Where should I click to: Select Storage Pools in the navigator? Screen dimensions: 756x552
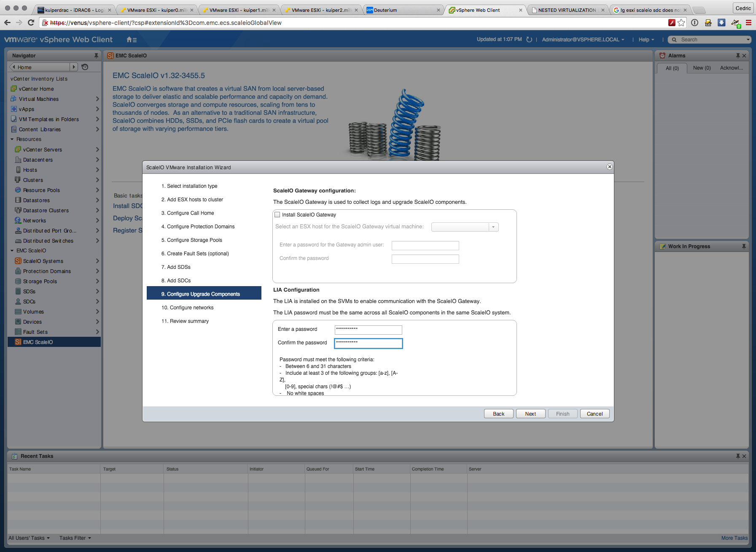pos(40,281)
